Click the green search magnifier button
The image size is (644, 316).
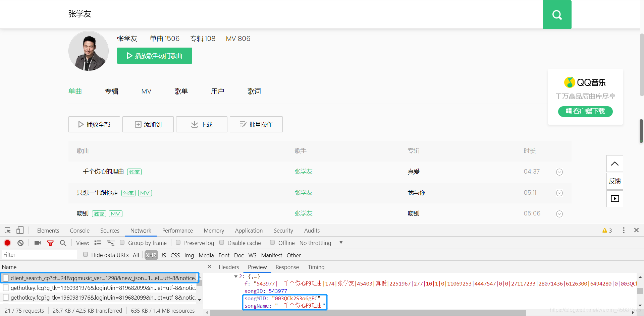(557, 14)
